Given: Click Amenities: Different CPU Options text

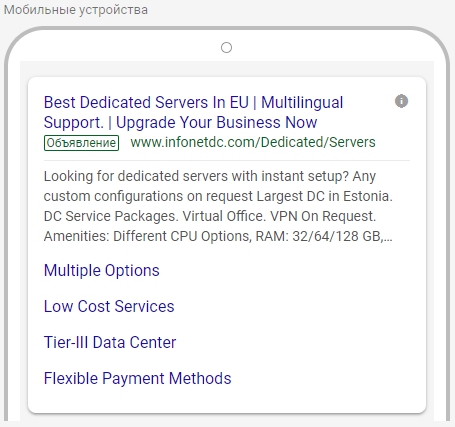Looking at the screenshot, I should click(148, 236).
